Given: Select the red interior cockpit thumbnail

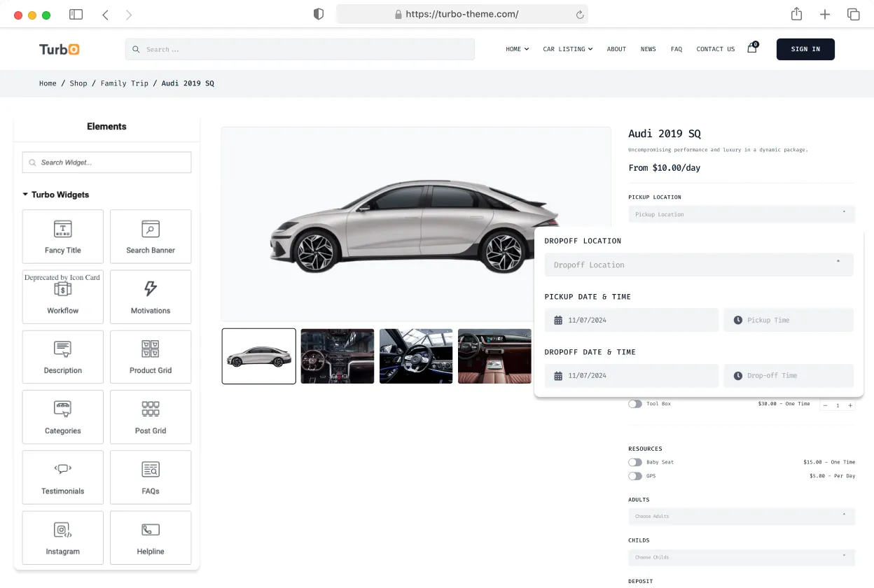Looking at the screenshot, I should (x=338, y=356).
